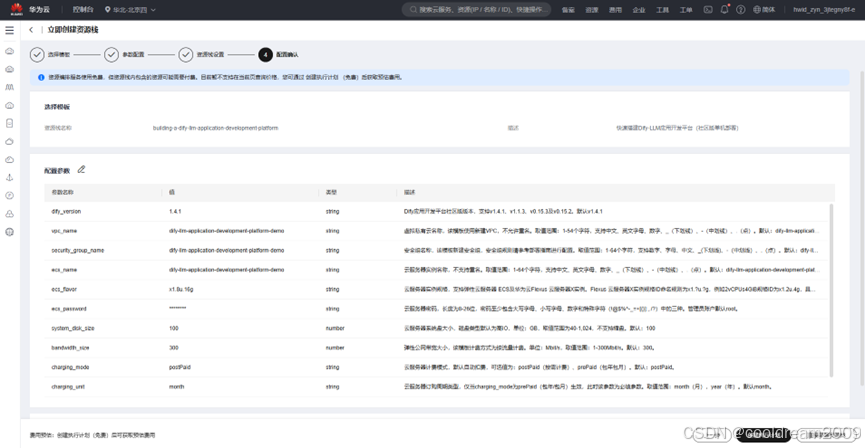Click the x1.8u.16g flavor value
Image resolution: width=865 pixels, height=448 pixels.
[181, 289]
